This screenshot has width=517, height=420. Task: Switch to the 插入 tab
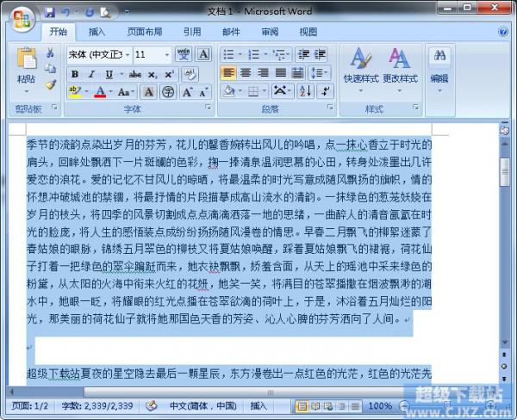[x=97, y=32]
